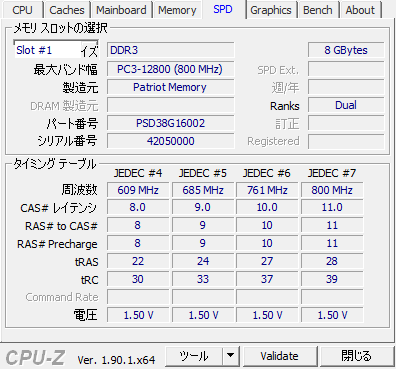Screen dimensions: 396x369
Task: Click the ツール button
Action: [x=194, y=356]
